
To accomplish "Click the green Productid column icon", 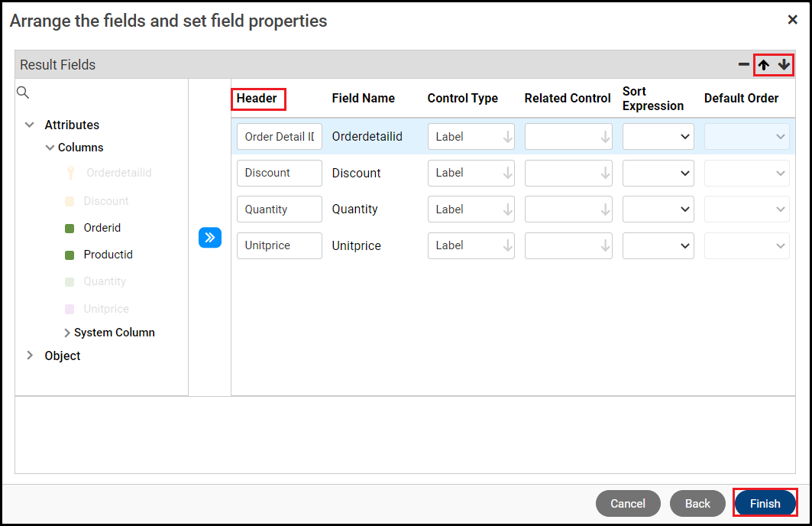I will [70, 255].
